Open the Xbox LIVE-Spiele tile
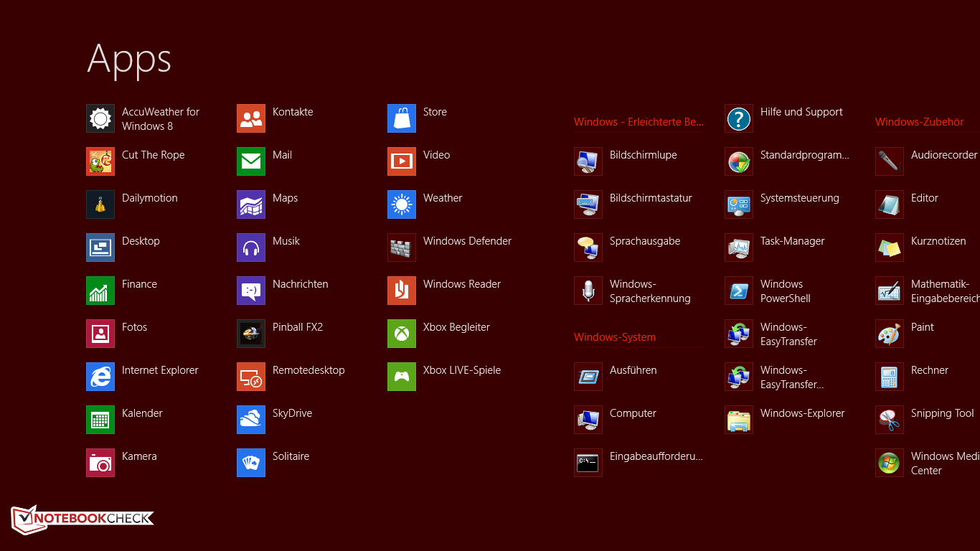980x551 pixels. pos(402,377)
